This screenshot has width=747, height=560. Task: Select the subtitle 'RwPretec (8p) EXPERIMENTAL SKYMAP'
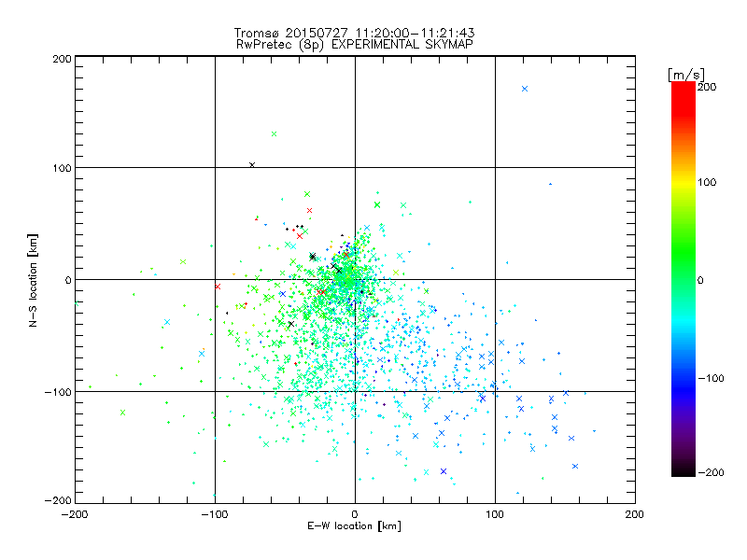355,45
